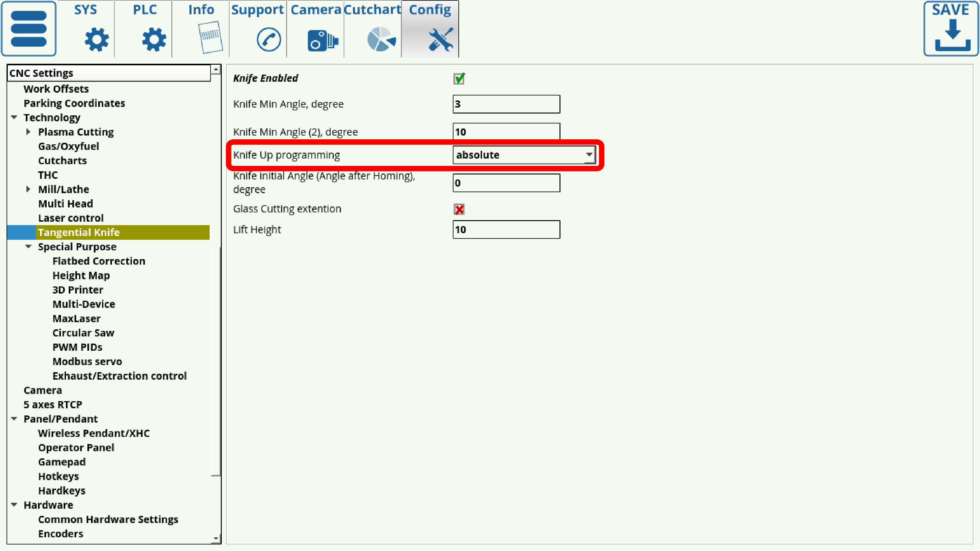Collapse the Special Purpose section
980x551 pixels.
tap(28, 247)
